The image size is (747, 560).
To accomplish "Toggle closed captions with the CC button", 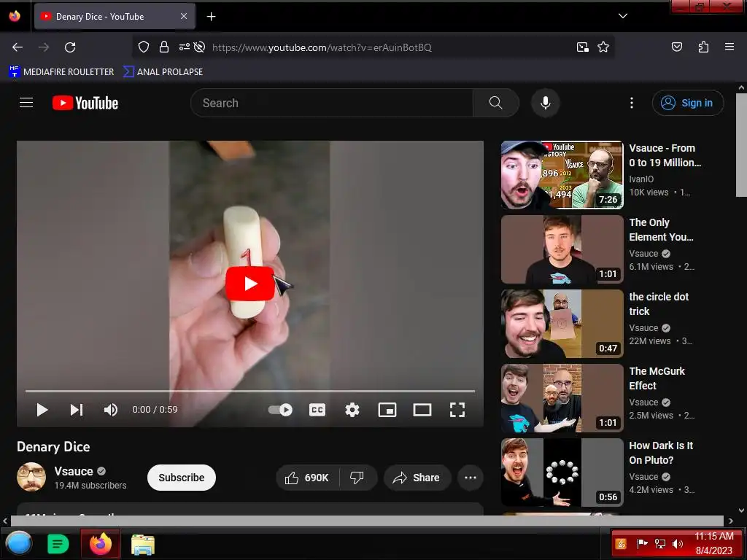I will (x=317, y=410).
